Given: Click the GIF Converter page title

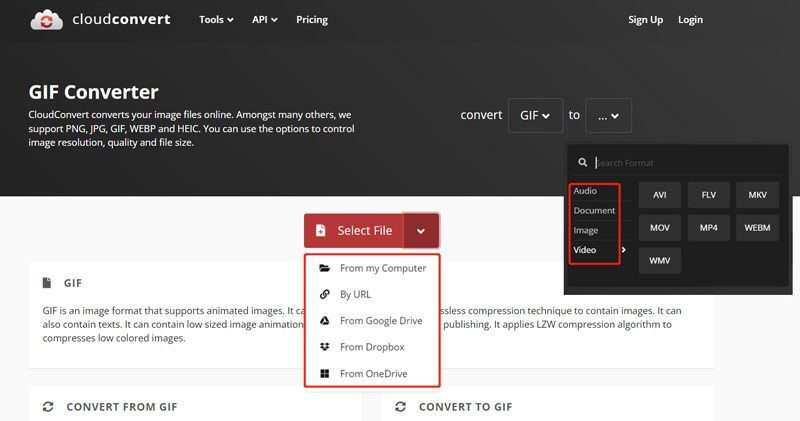Looking at the screenshot, I should (x=93, y=92).
